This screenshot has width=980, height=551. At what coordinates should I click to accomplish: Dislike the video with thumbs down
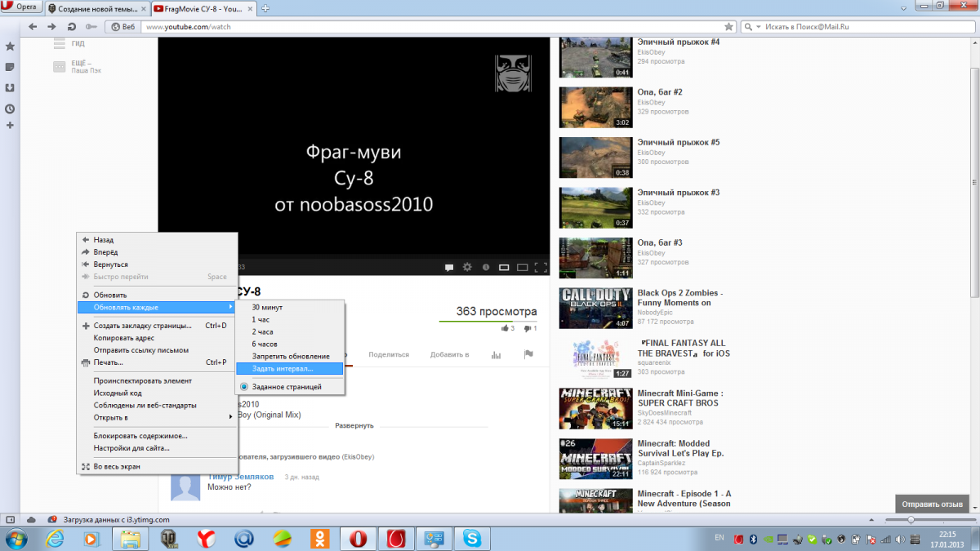tap(529, 328)
